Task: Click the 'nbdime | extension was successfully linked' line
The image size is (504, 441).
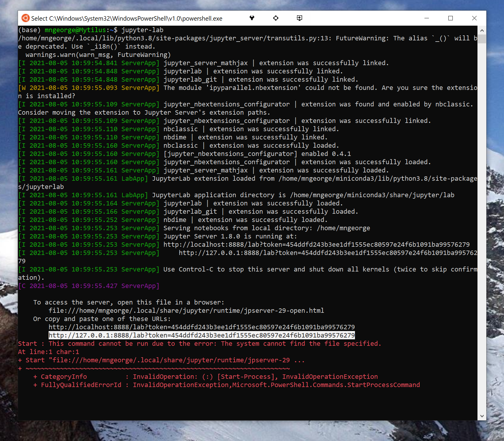Action: 173,137
